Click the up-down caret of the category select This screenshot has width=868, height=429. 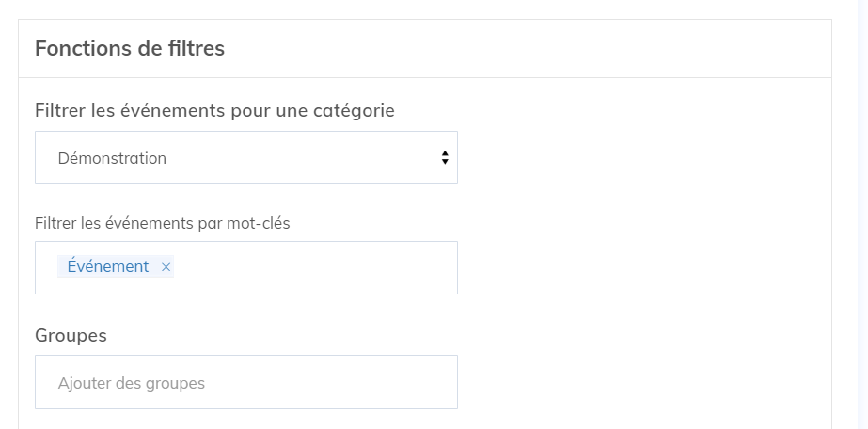point(445,158)
